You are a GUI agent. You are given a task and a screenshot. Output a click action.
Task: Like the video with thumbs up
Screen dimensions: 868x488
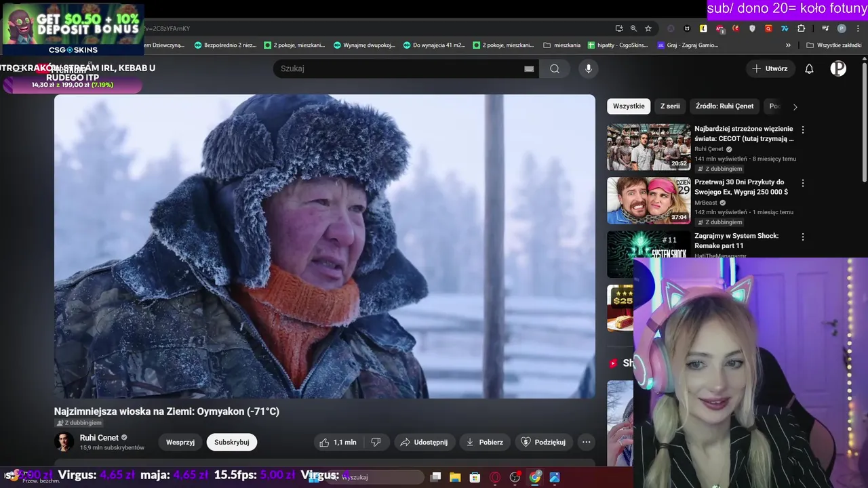point(338,442)
